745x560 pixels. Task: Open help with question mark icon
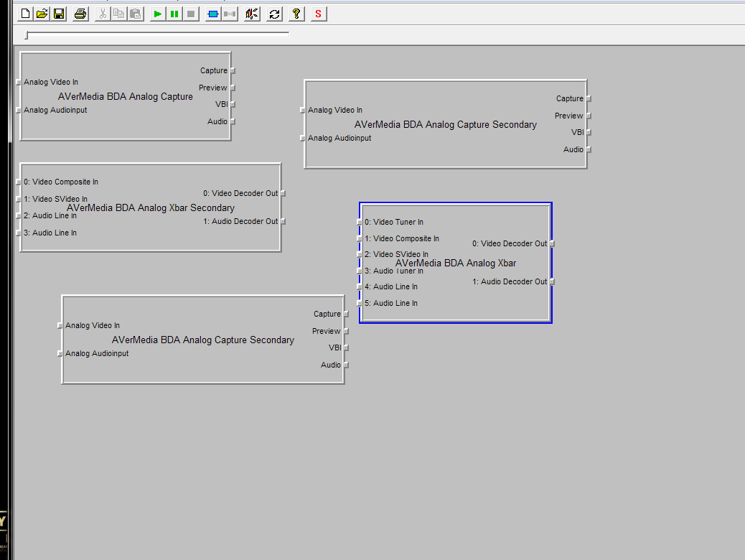coord(296,14)
